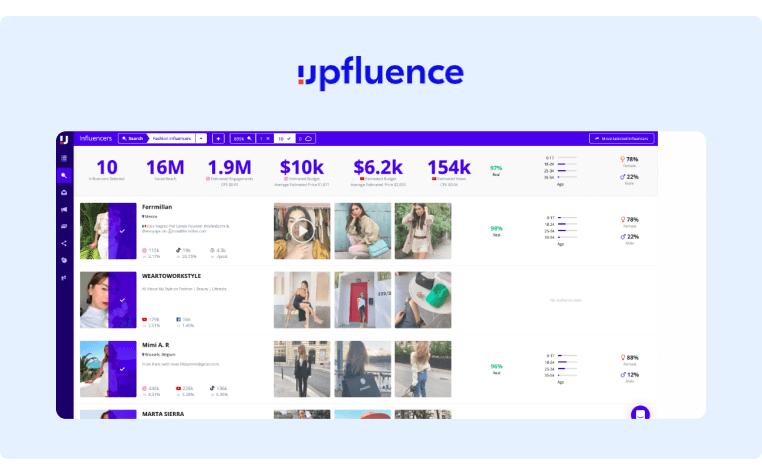The width and height of the screenshot is (762, 475).
Task: Click the male 22% icon in the summary row
Action: point(623,177)
